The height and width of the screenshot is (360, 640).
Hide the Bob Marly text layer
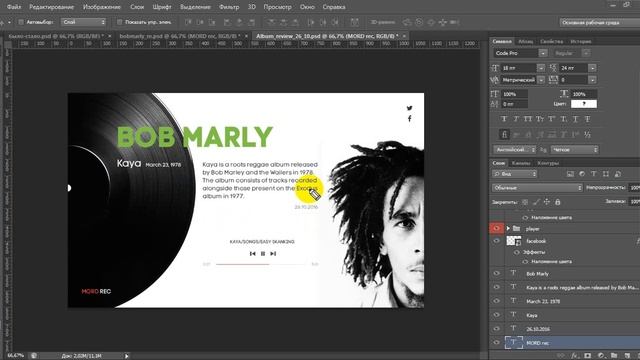click(496, 273)
